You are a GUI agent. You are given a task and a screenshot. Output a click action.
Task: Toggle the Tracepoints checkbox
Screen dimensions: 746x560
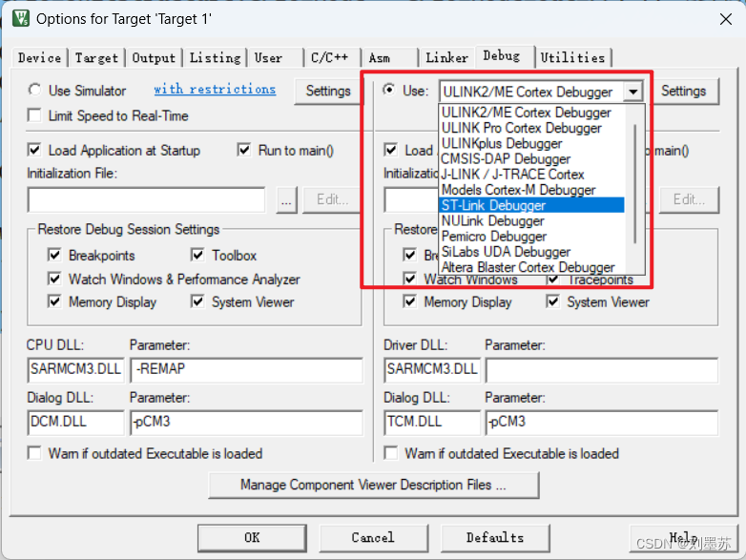pyautogui.click(x=552, y=280)
